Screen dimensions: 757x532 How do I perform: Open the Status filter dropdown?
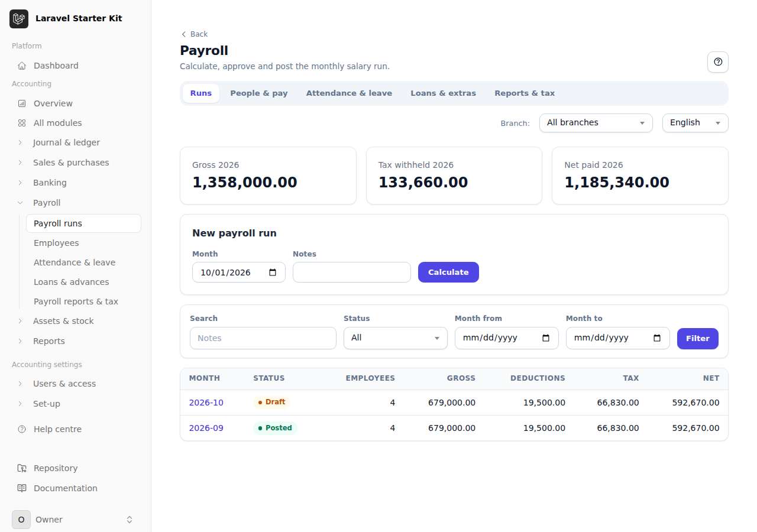tap(395, 338)
